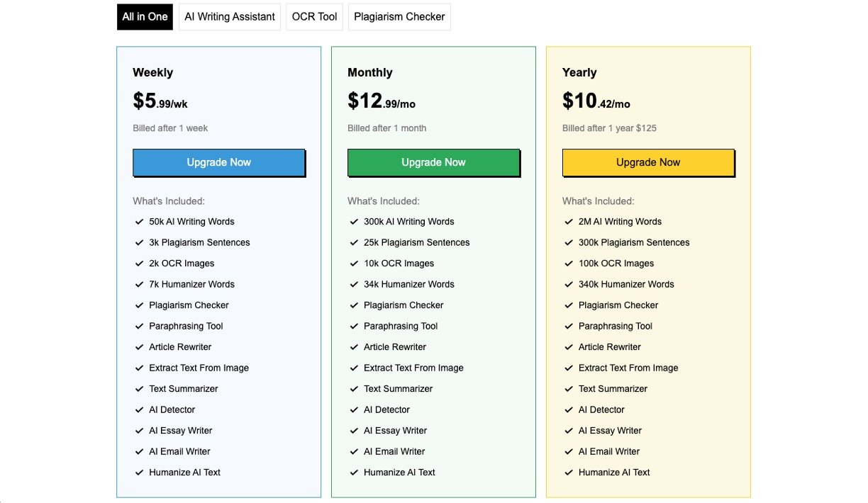
Task: Open the OCR Tool tab
Action: click(x=314, y=16)
